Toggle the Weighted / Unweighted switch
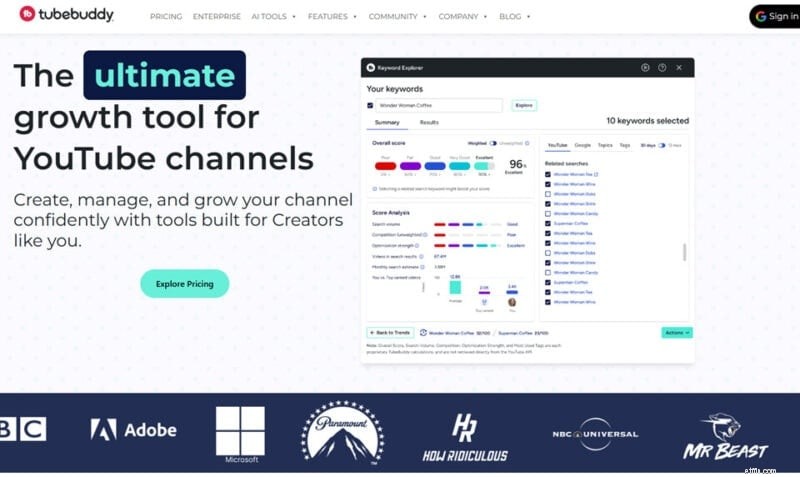The width and height of the screenshot is (800, 477). tap(493, 143)
